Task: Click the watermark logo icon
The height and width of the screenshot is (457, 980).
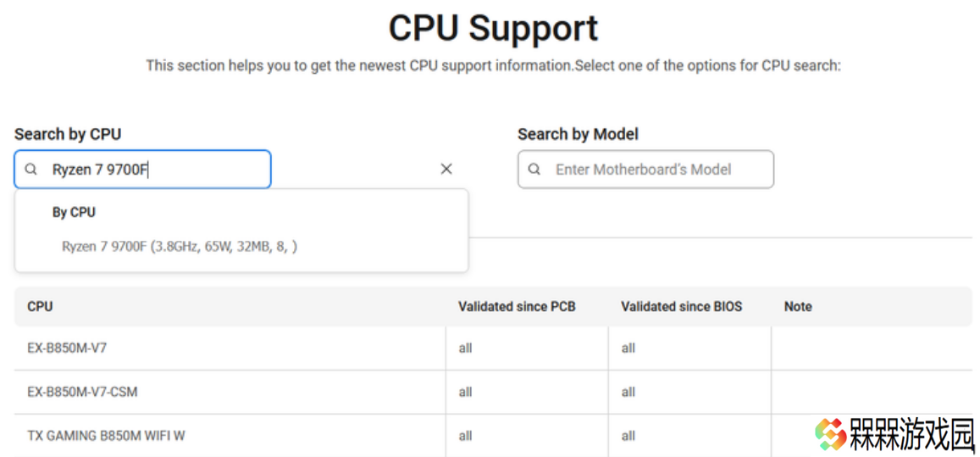Action: tap(831, 434)
